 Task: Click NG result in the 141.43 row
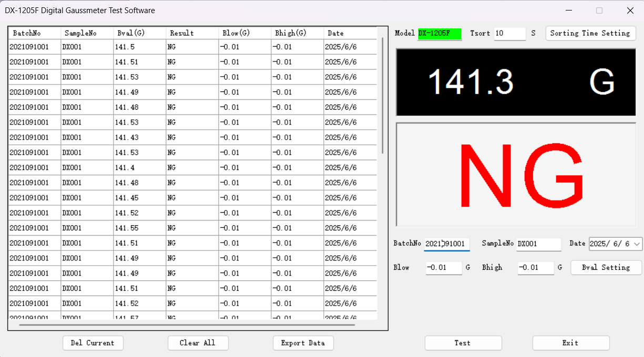pyautogui.click(x=192, y=138)
